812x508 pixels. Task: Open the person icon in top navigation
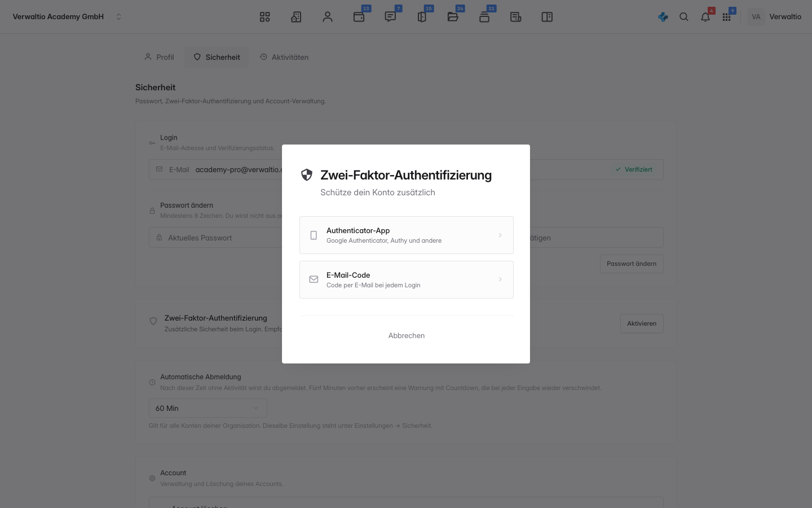click(x=328, y=17)
